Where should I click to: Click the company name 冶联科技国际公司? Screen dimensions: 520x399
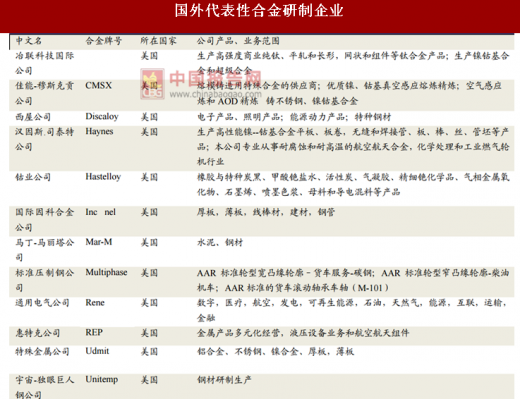(45, 63)
